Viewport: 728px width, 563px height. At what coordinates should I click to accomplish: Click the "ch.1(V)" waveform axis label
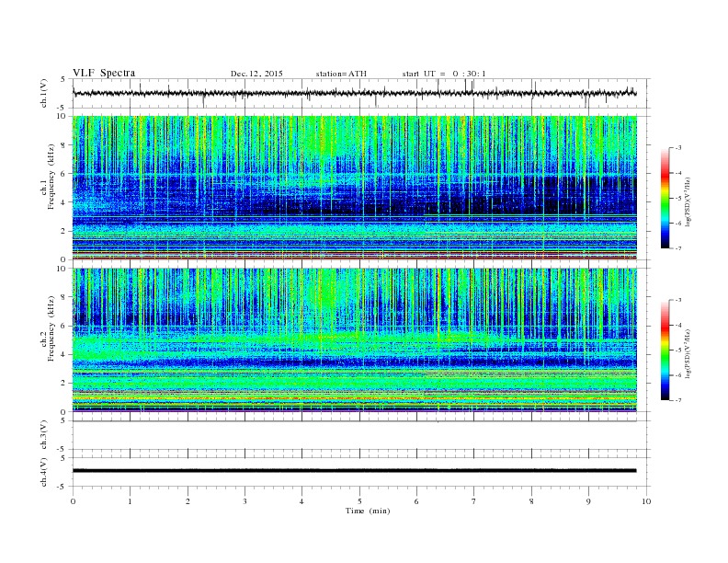(x=44, y=93)
